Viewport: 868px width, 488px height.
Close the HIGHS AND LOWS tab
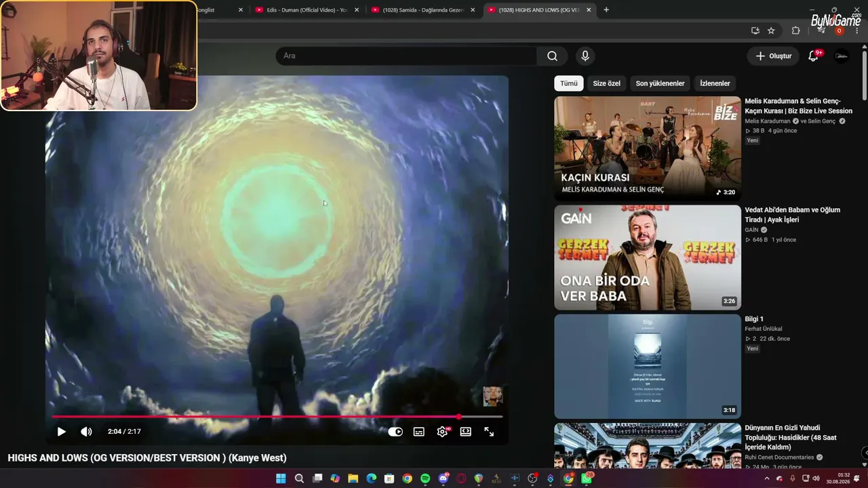589,10
